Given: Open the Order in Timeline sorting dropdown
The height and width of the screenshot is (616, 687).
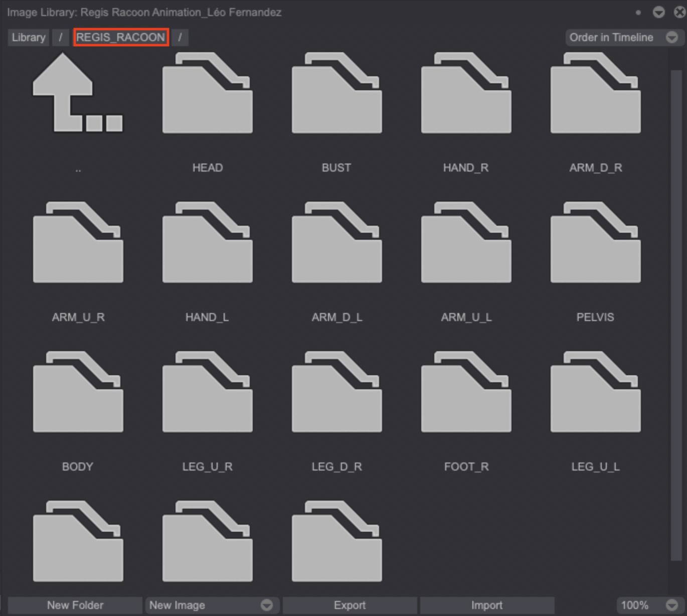Looking at the screenshot, I should pos(623,37).
